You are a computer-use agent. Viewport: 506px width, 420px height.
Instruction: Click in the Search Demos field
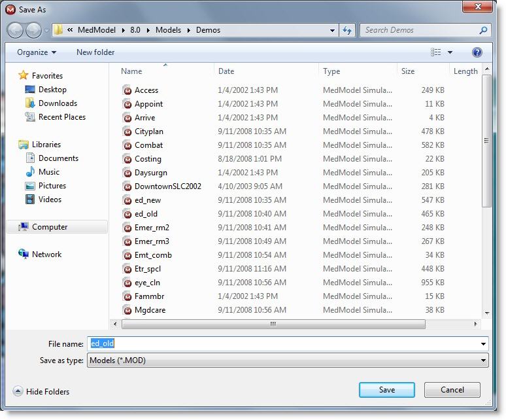[x=420, y=30]
